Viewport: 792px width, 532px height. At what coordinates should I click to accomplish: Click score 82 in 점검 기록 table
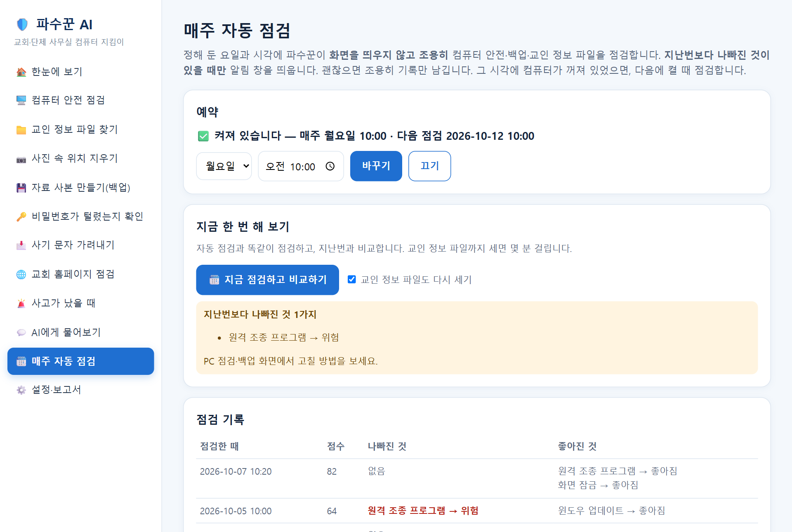pos(332,472)
